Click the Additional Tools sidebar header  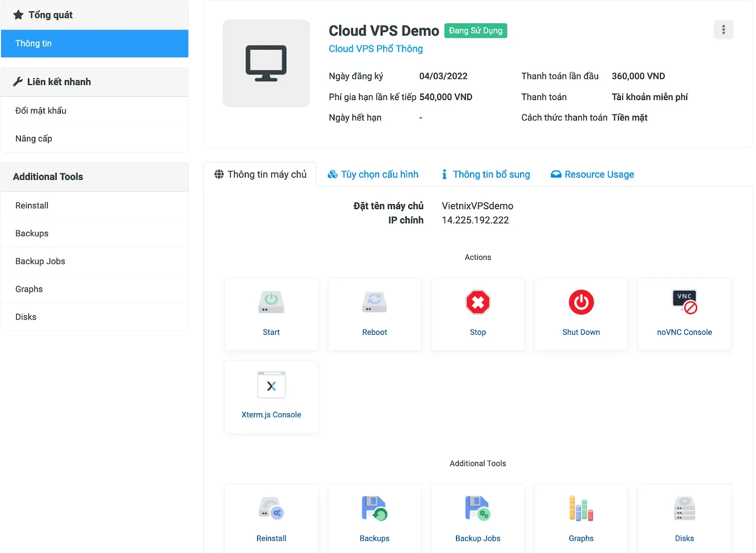coord(94,177)
